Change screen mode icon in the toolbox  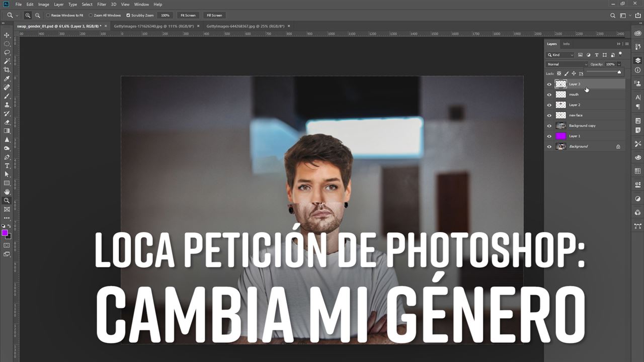[x=7, y=254]
